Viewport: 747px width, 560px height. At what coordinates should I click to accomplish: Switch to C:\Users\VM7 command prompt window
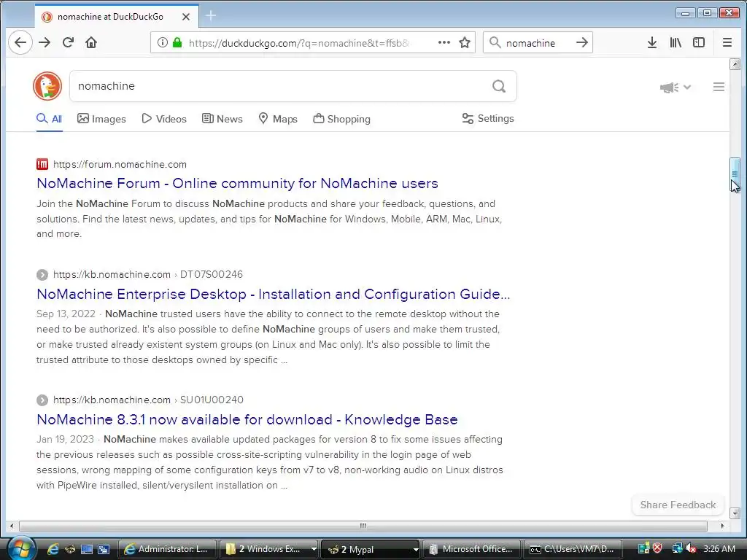pos(572,549)
